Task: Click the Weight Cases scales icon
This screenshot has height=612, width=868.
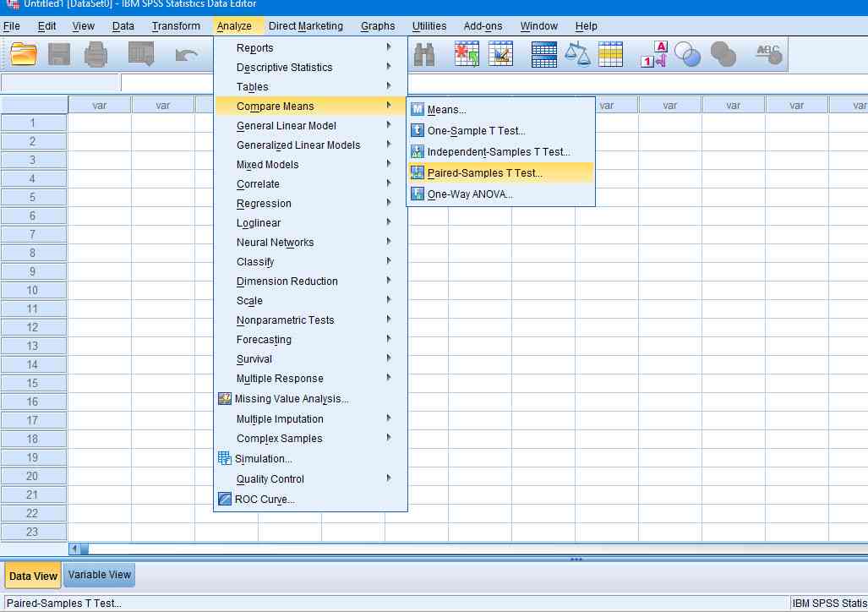Action: (x=577, y=54)
